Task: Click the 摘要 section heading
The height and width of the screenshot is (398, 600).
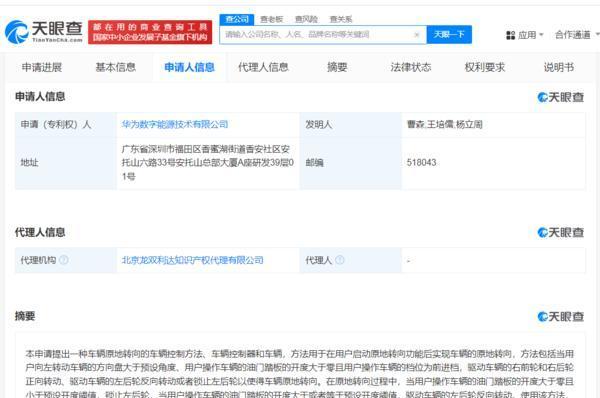Action: pos(25,316)
